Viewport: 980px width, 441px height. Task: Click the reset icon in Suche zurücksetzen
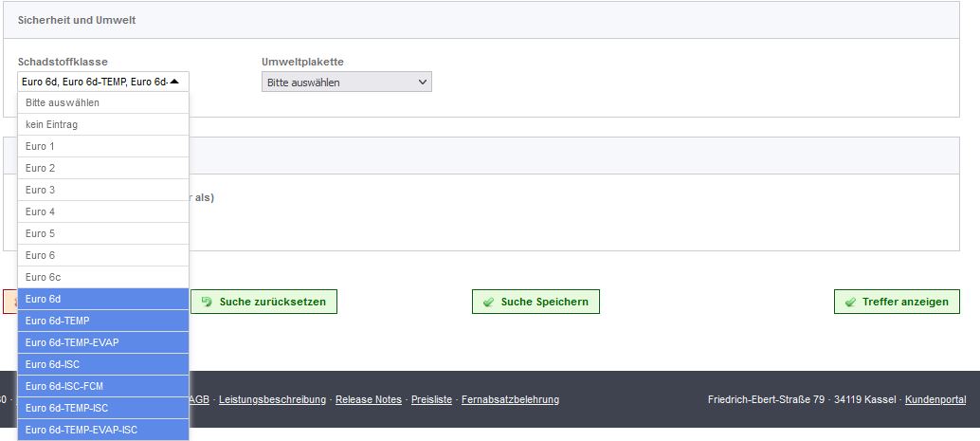point(207,303)
